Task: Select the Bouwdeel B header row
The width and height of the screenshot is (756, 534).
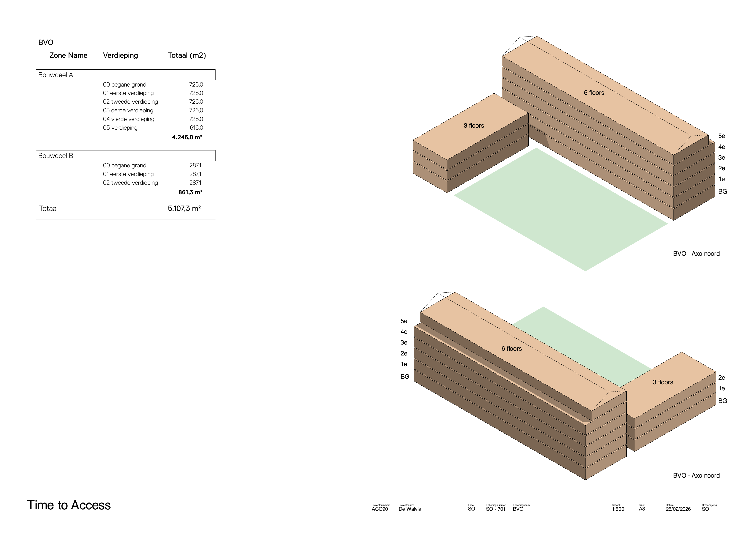Action: click(125, 156)
